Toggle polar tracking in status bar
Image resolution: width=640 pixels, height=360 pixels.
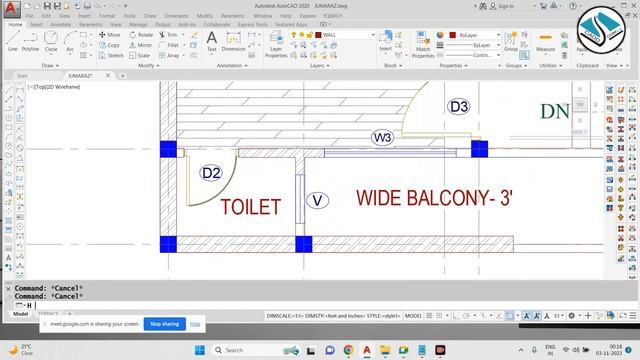(466, 316)
